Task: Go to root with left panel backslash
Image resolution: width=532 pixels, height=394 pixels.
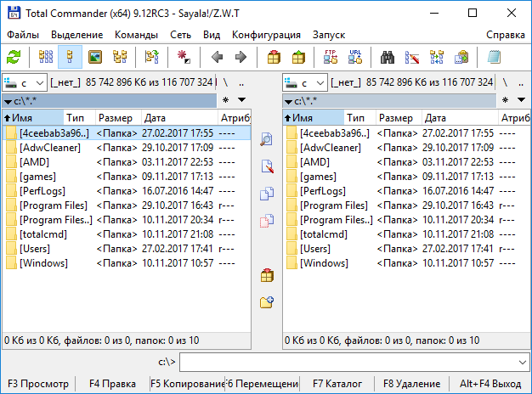Action: click(225, 82)
